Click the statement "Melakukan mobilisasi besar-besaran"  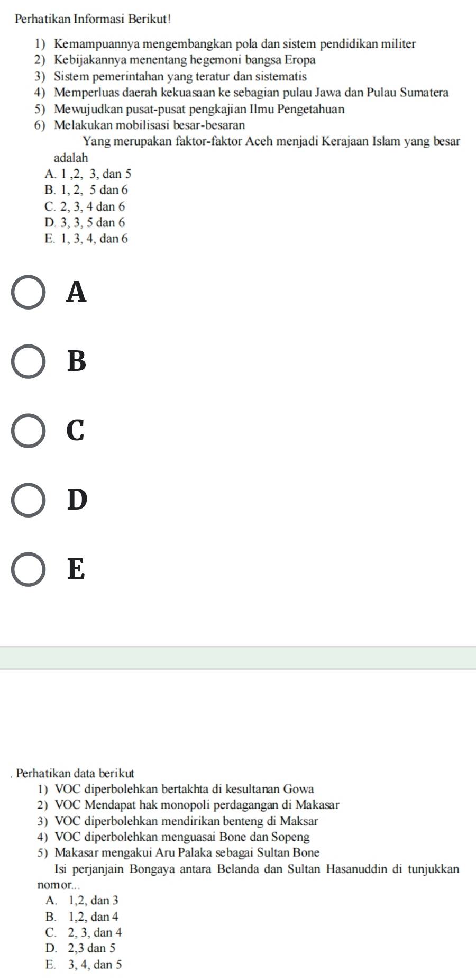(150, 125)
